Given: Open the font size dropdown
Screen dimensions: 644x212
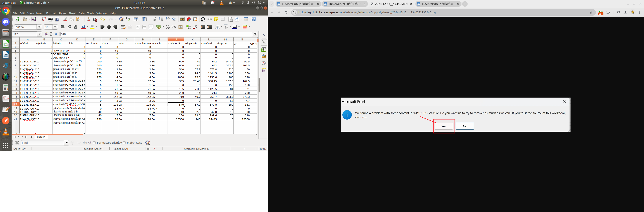Looking at the screenshot, I should point(55,27).
